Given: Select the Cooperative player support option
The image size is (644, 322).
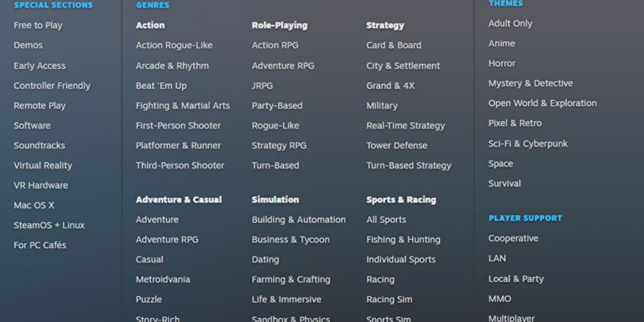Looking at the screenshot, I should pyautogui.click(x=514, y=238).
